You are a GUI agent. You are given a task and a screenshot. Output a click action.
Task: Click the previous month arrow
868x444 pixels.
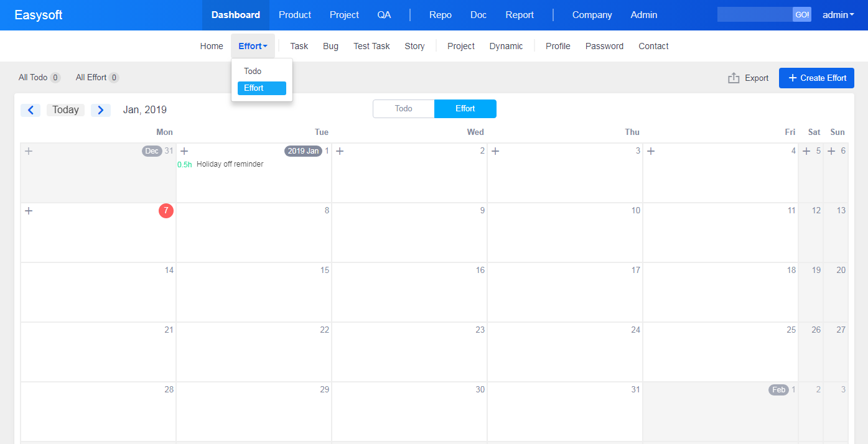click(x=30, y=110)
